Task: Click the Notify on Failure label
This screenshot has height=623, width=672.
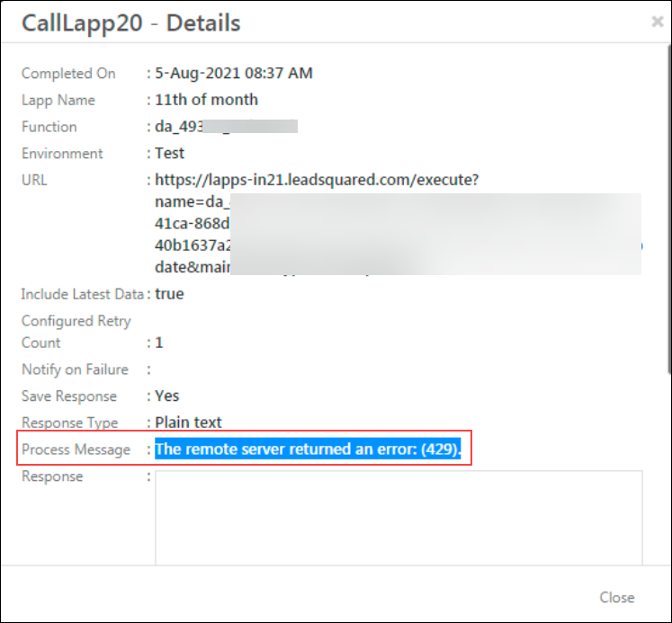Action: [75, 369]
